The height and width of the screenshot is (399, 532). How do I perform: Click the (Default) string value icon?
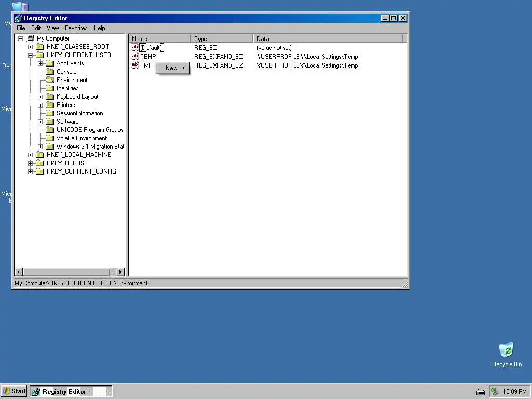135,47
